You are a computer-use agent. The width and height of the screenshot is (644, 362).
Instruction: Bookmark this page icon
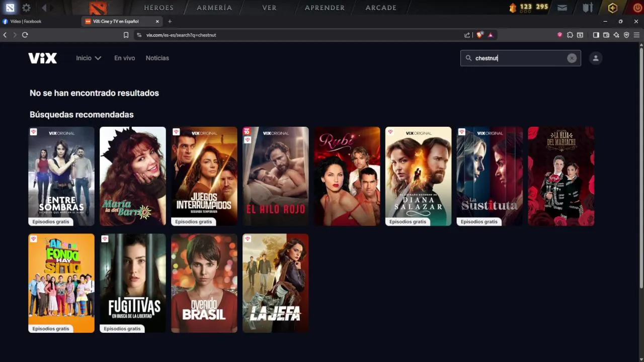[126, 35]
